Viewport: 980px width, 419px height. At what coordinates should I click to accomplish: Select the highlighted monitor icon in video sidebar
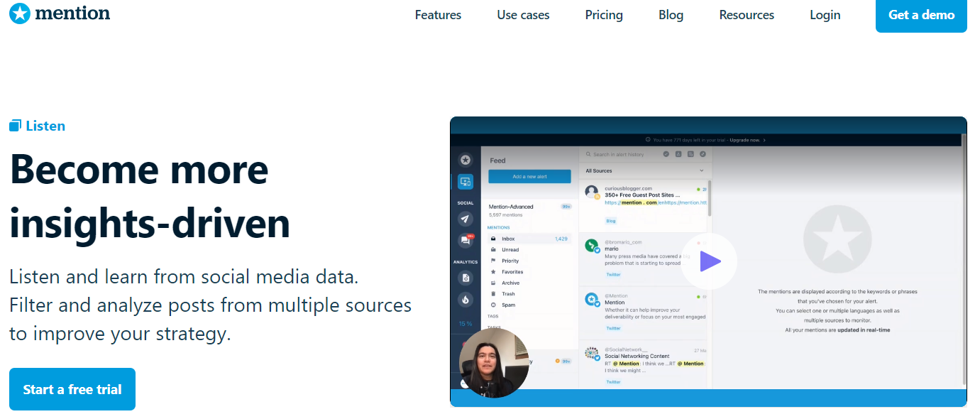466,182
